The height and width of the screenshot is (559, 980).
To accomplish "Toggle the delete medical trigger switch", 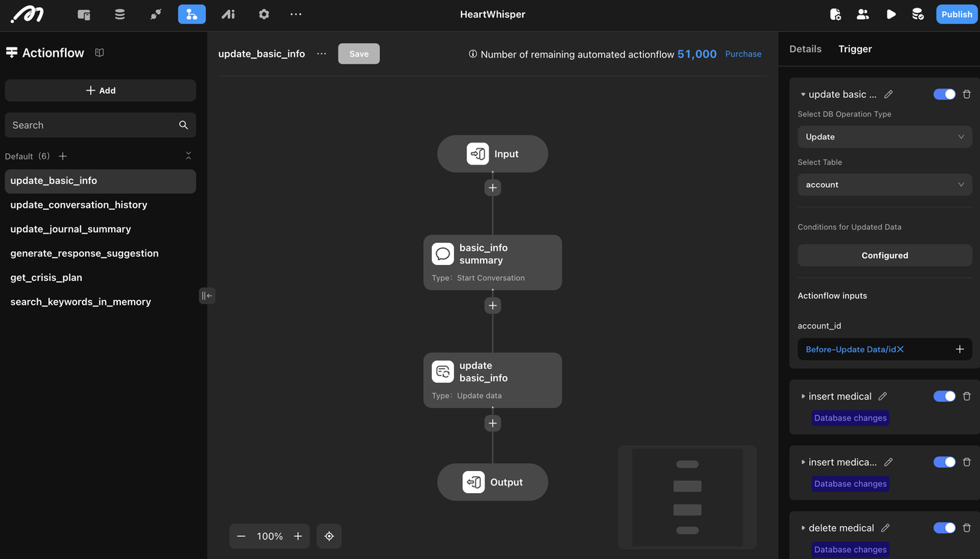I will (x=944, y=528).
